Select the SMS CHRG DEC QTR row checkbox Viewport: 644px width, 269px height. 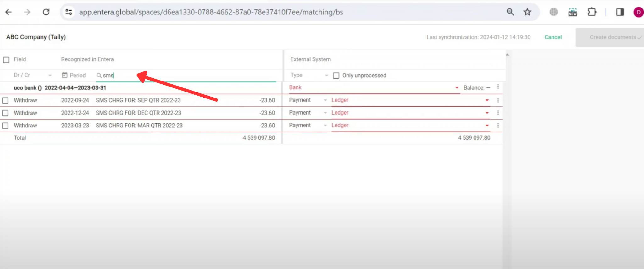[x=5, y=113]
